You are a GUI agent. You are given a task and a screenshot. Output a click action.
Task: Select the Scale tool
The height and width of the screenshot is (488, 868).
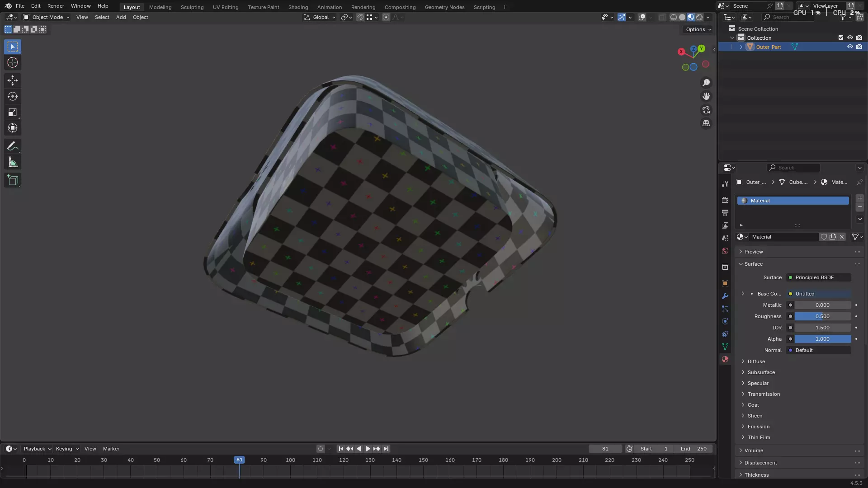tap(13, 112)
